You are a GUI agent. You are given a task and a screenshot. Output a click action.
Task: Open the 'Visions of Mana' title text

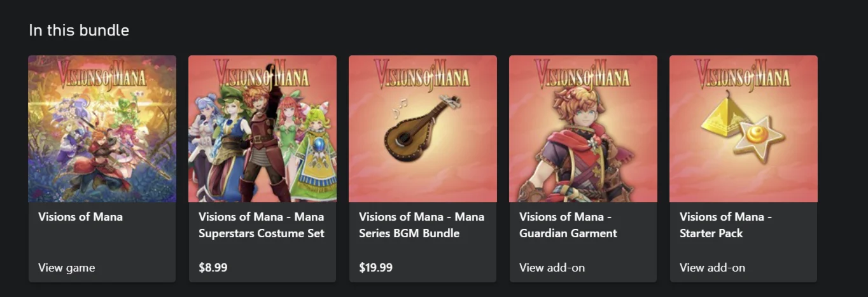pos(80,217)
